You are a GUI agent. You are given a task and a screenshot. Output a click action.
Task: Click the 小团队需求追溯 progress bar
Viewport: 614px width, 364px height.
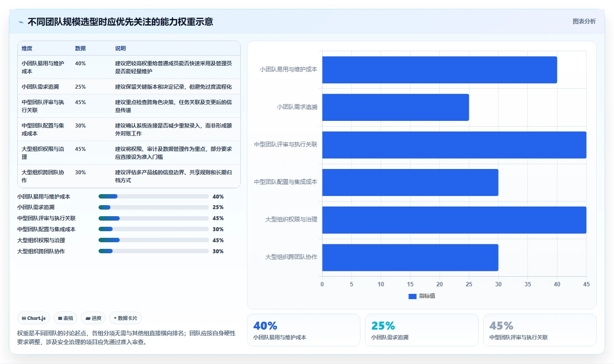click(x=154, y=207)
